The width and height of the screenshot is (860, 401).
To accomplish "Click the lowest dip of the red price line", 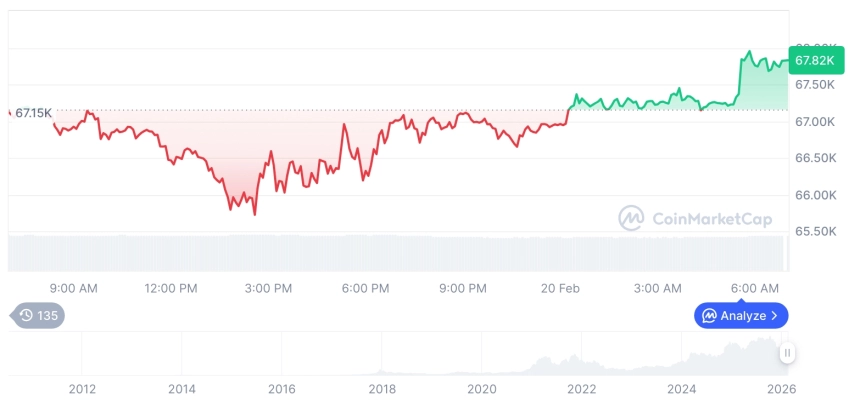I will click(255, 214).
